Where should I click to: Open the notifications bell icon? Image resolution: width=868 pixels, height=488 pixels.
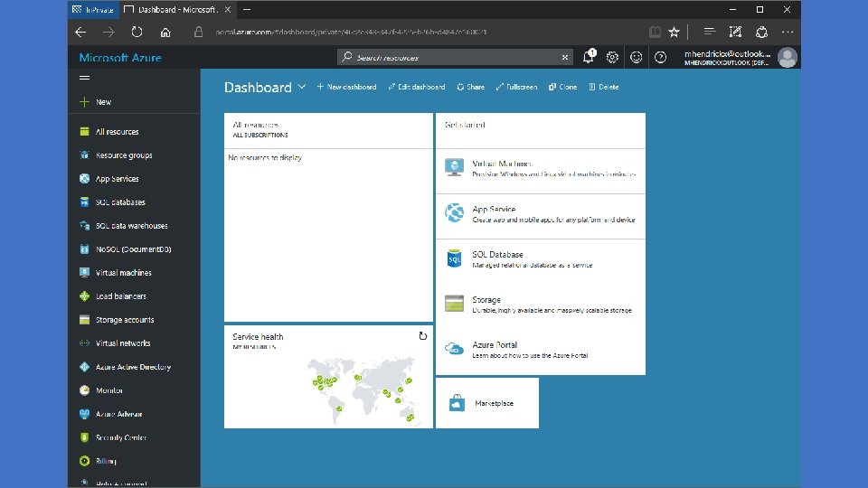pos(589,56)
